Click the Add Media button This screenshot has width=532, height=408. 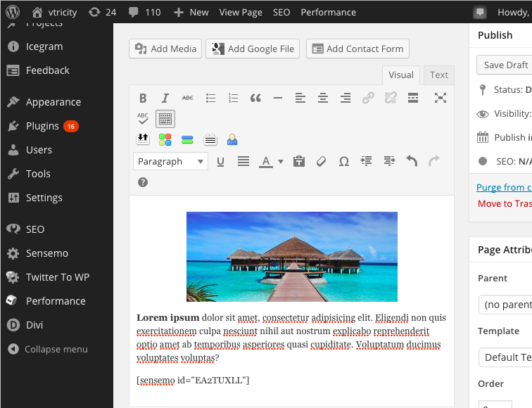pos(165,49)
